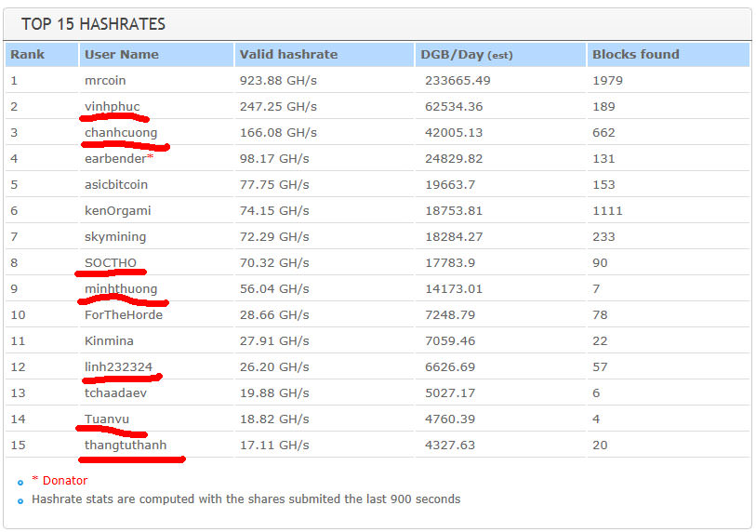
Task: Select user name Tuanvu
Action: click(x=107, y=419)
